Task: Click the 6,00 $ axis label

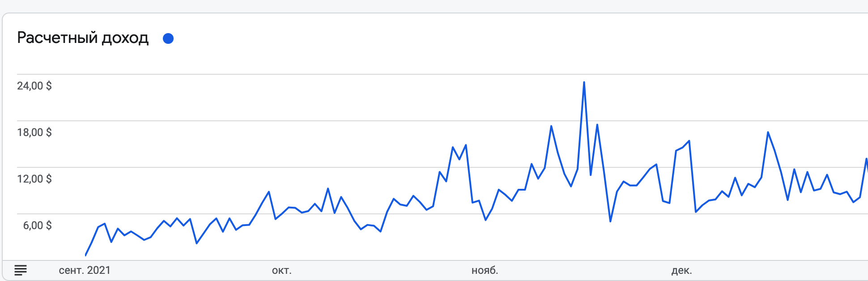Action: [37, 226]
